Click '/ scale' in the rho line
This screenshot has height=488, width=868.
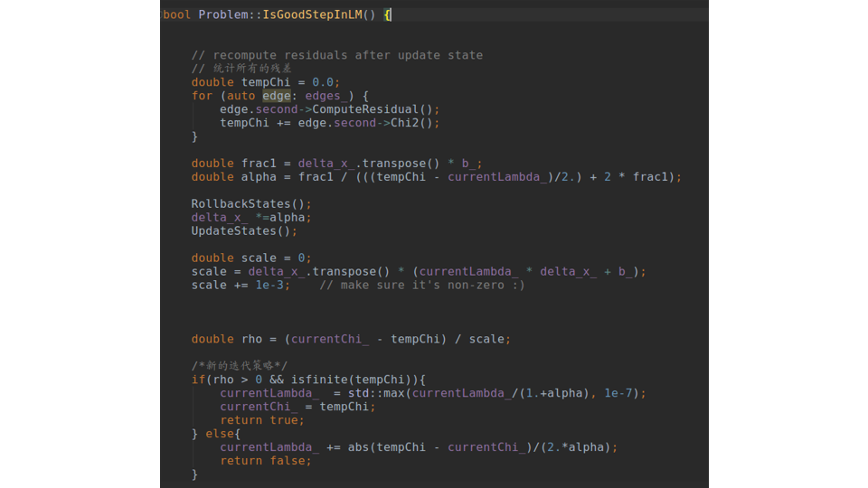click(x=479, y=339)
